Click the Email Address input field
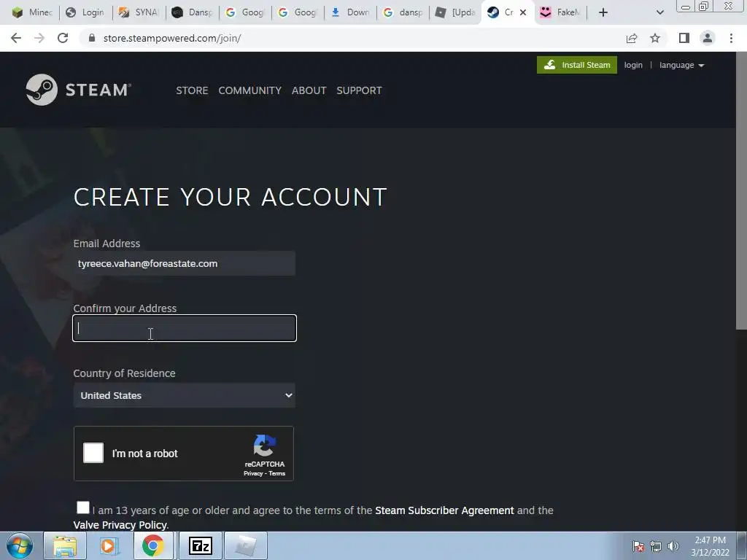This screenshot has height=560, width=747. pyautogui.click(x=185, y=263)
